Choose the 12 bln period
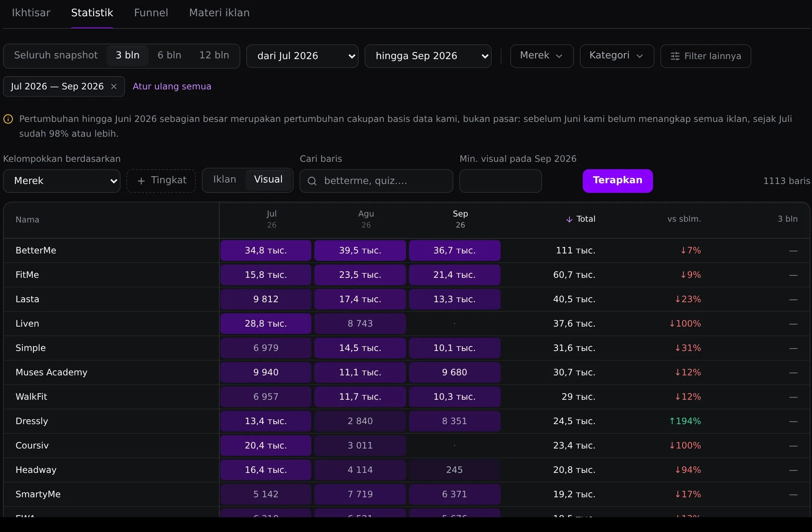 pyautogui.click(x=214, y=55)
